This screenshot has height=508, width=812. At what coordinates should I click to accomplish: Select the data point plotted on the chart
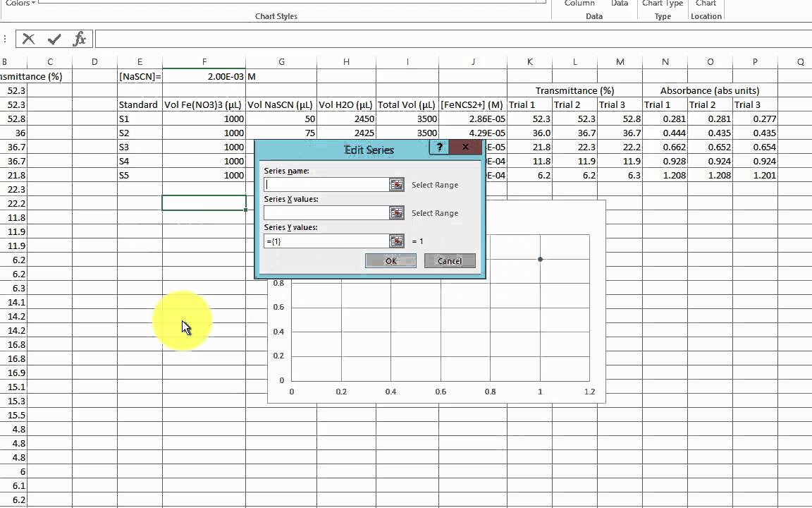click(x=540, y=260)
